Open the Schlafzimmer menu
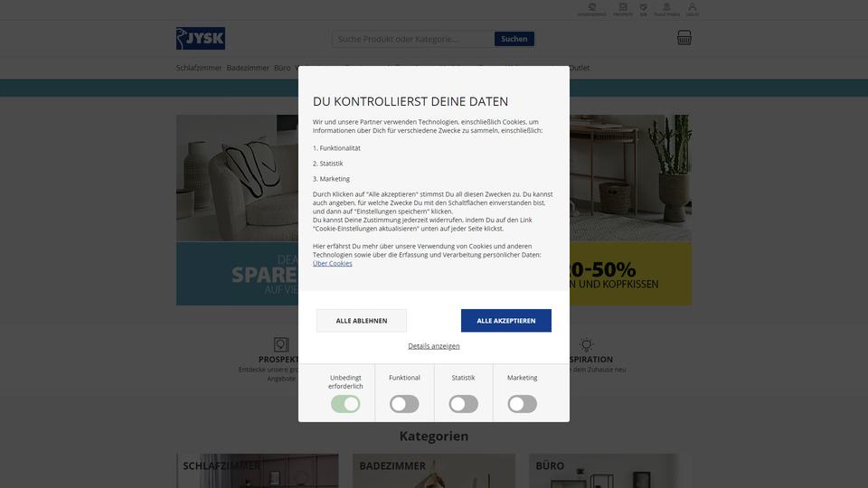This screenshot has width=868, height=488. point(199,68)
